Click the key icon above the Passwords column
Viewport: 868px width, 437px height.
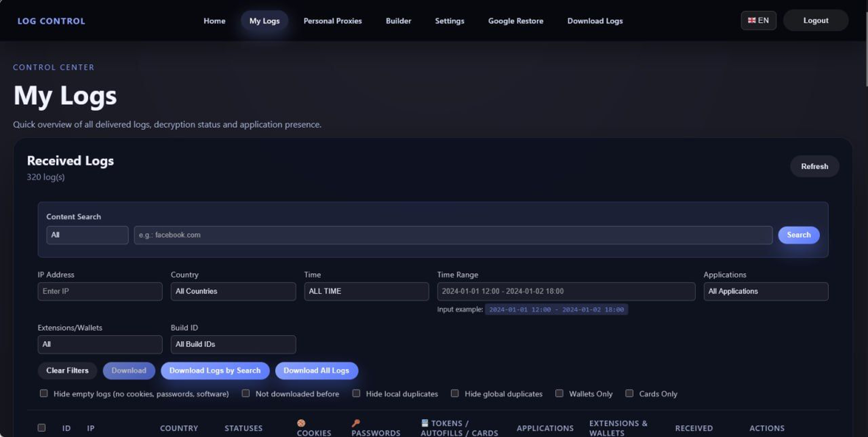click(356, 423)
